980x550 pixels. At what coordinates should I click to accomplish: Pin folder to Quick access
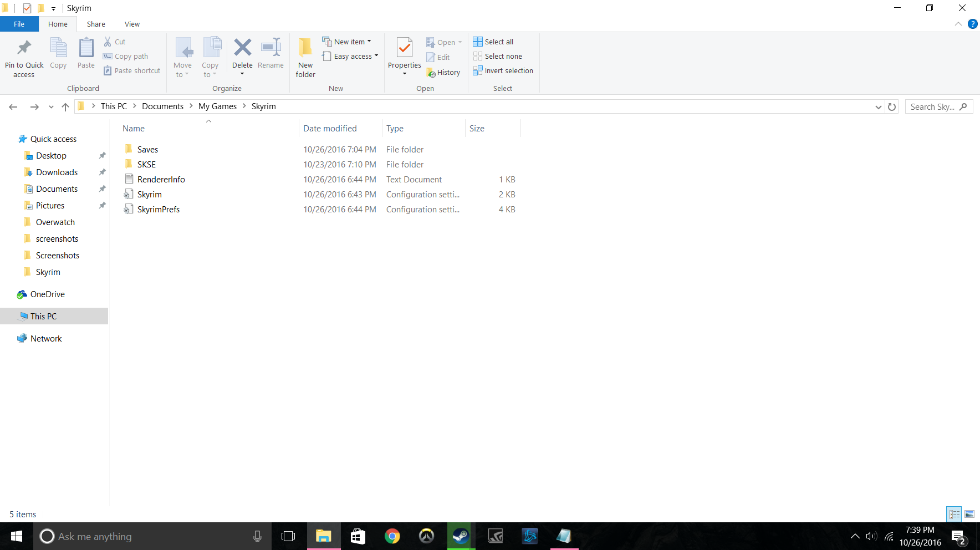click(24, 58)
